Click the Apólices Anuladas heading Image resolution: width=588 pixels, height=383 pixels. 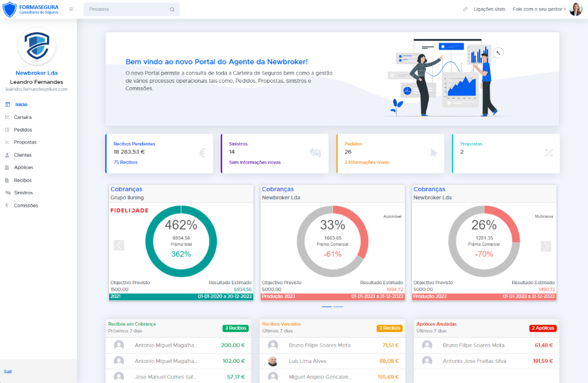pos(436,324)
